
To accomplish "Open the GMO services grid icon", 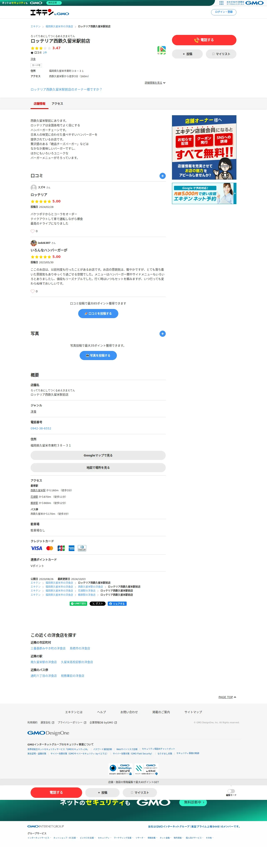I will click(221, 3).
